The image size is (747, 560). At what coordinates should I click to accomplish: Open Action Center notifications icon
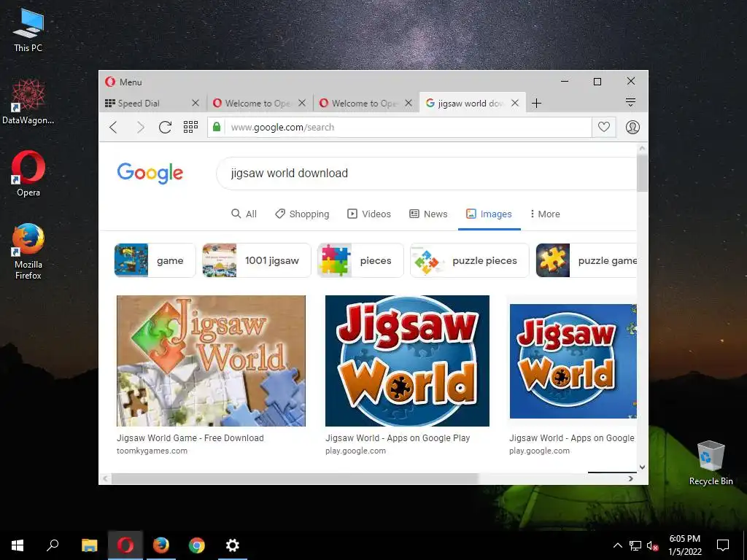[723, 545]
